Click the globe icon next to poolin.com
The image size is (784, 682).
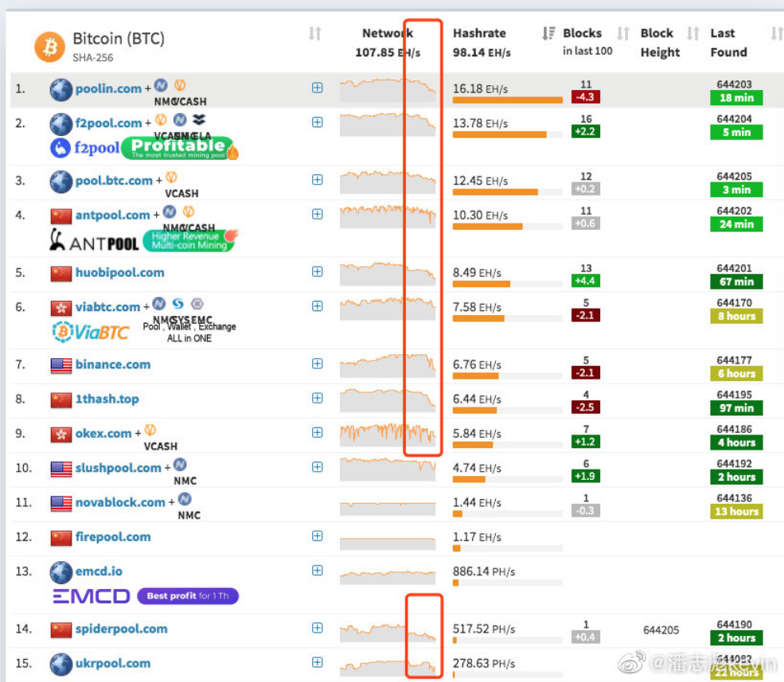(61, 89)
